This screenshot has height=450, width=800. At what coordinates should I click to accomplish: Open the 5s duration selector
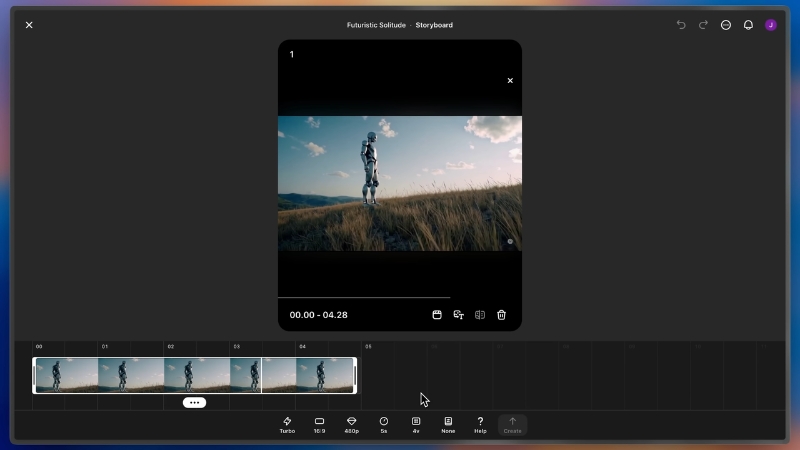click(384, 424)
